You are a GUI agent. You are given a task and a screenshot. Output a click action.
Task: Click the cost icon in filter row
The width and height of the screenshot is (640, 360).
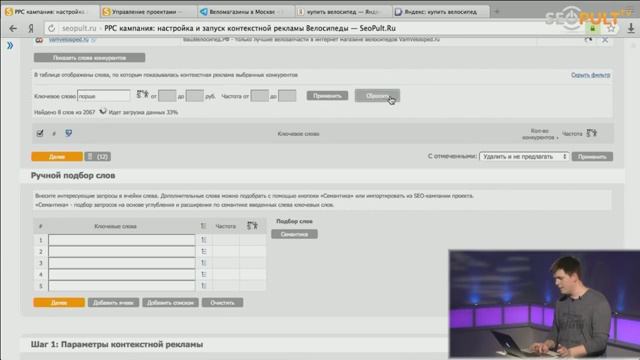142,95
